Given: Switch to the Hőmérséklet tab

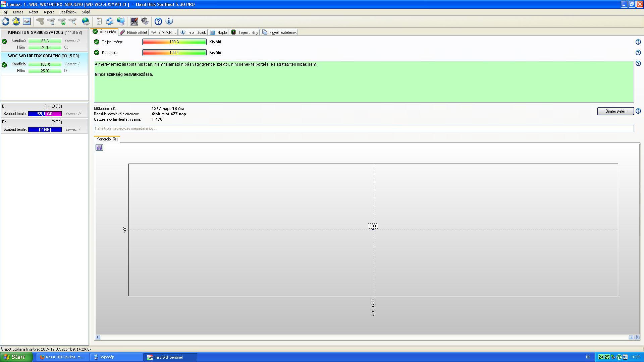Looking at the screenshot, I should tap(134, 33).
